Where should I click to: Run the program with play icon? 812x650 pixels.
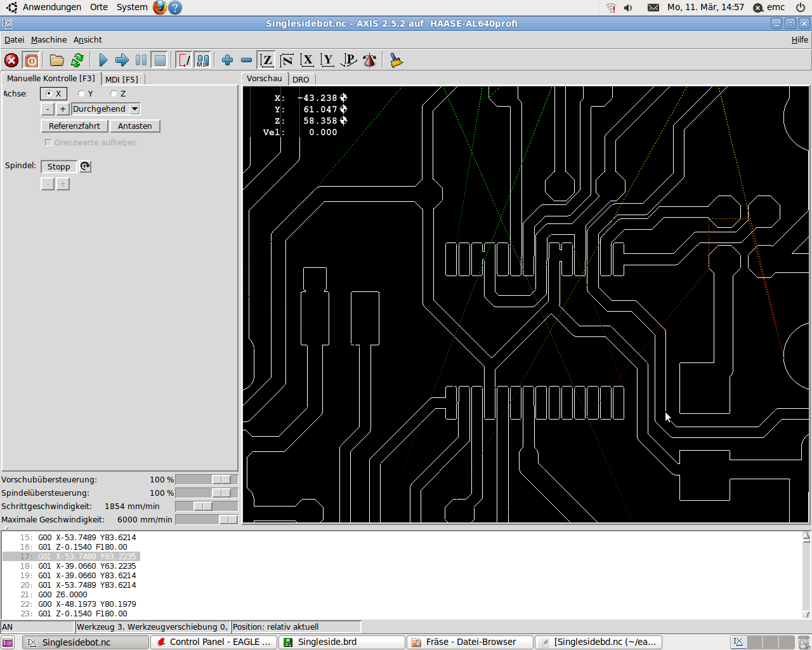pyautogui.click(x=103, y=60)
